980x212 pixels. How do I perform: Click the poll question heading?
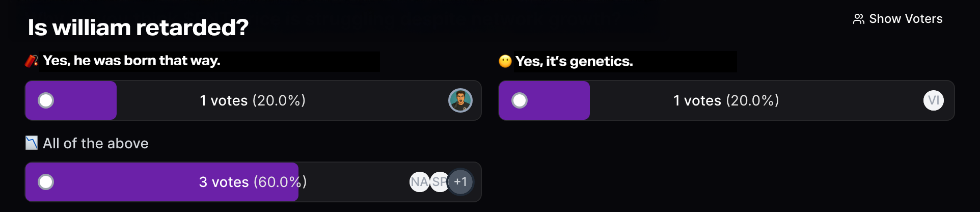coord(138,28)
